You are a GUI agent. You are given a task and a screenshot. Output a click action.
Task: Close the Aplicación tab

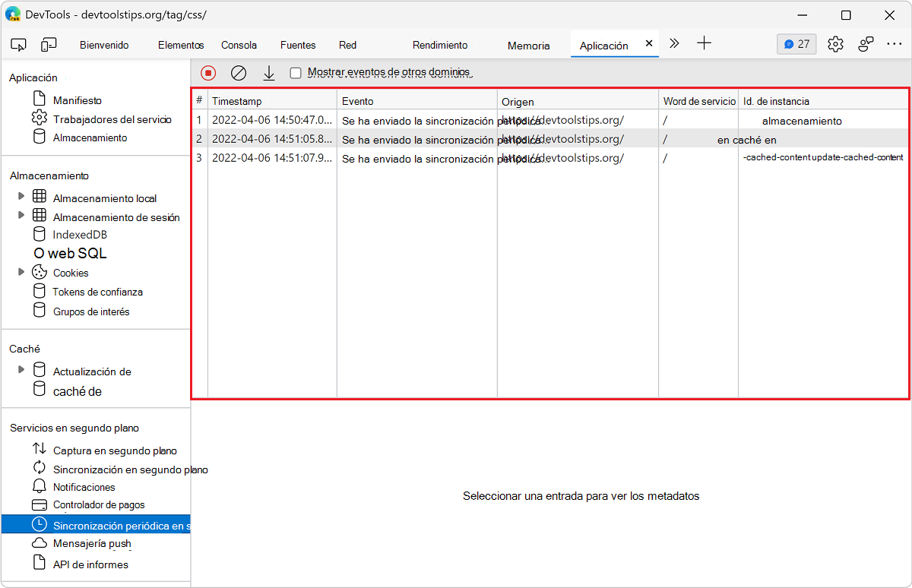[649, 43]
